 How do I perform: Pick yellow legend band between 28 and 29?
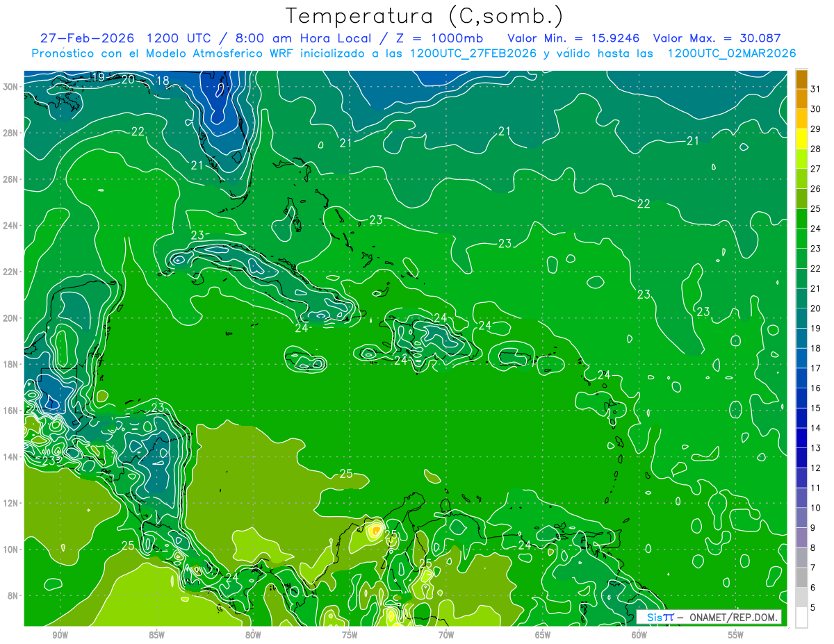[801, 138]
